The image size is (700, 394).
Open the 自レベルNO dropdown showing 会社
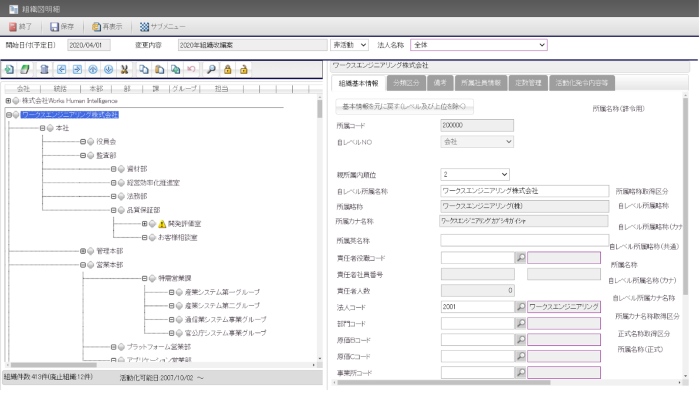477,142
